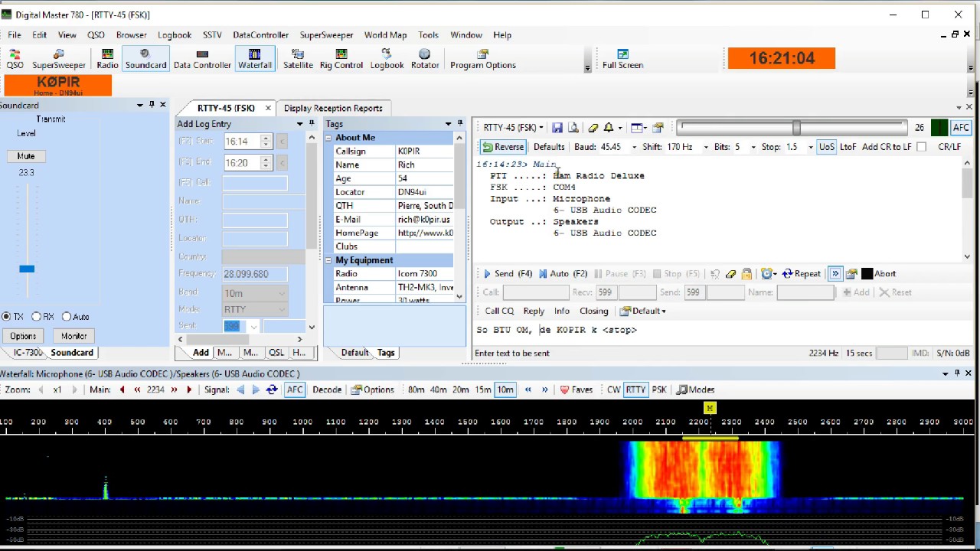This screenshot has height=551, width=980.
Task: Launch the SuperSweeper toolbar icon
Action: 59,59
